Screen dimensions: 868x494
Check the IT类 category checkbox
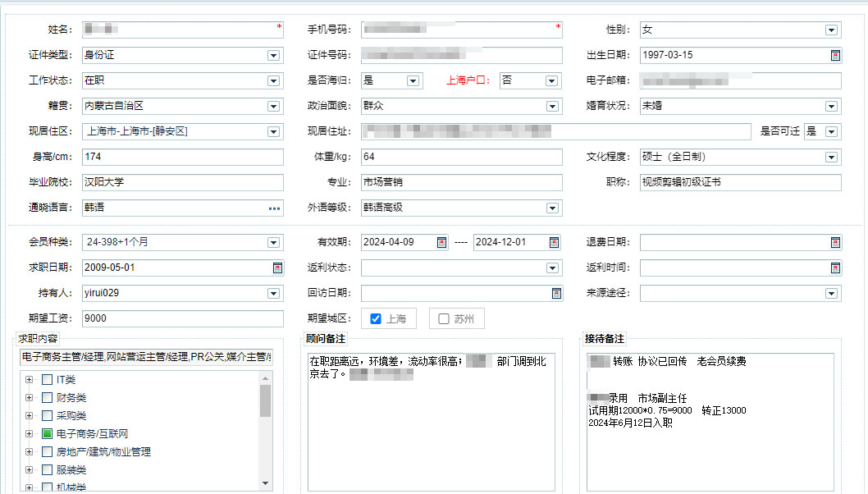[47, 380]
